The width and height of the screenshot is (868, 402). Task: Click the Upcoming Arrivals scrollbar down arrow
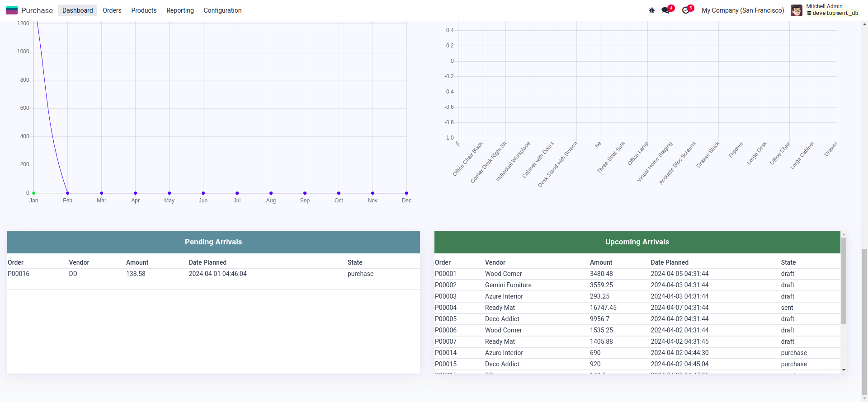pos(844,370)
